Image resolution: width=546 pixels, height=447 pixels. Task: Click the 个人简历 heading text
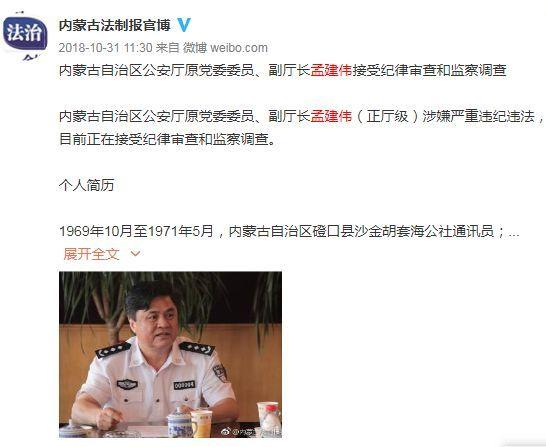(86, 185)
